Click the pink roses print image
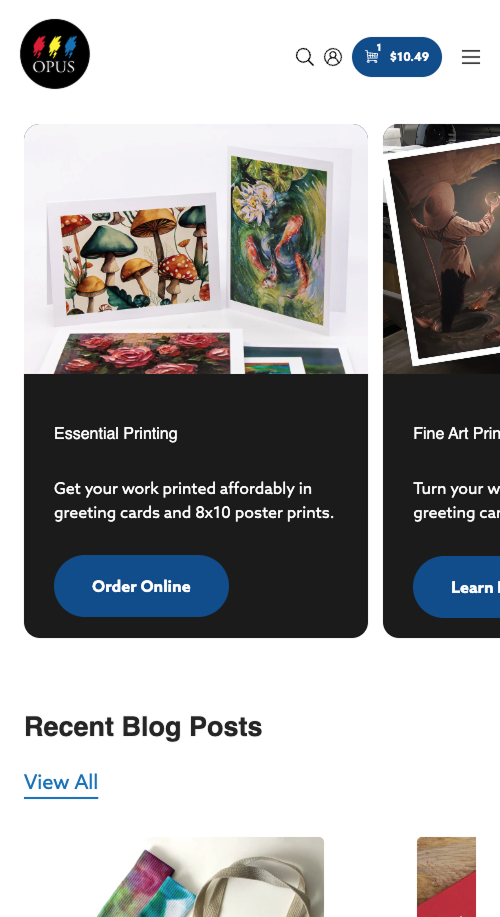 [x=143, y=352]
